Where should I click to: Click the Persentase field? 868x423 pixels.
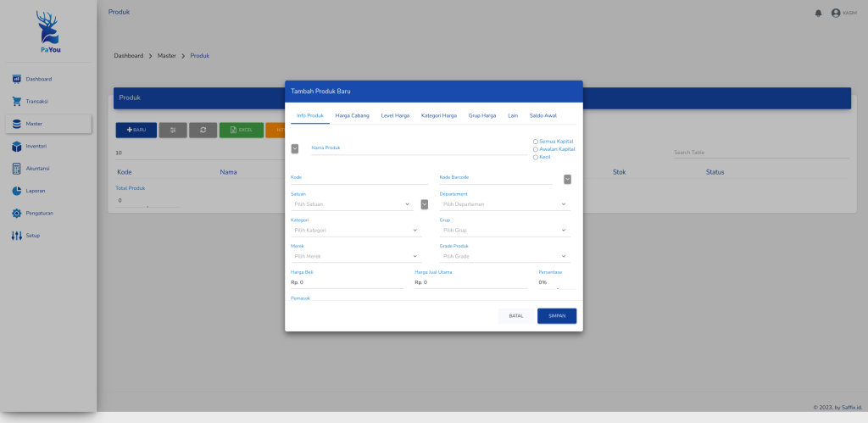pyautogui.click(x=558, y=282)
